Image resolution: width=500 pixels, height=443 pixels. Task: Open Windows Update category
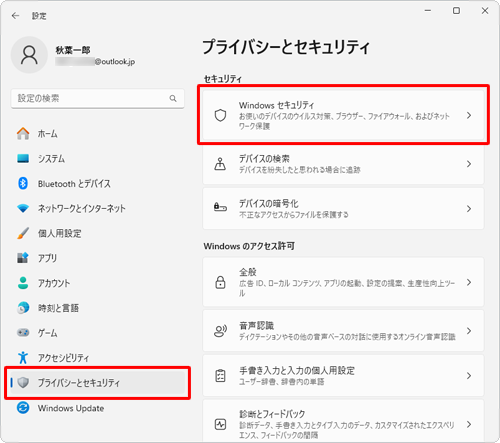point(71,408)
